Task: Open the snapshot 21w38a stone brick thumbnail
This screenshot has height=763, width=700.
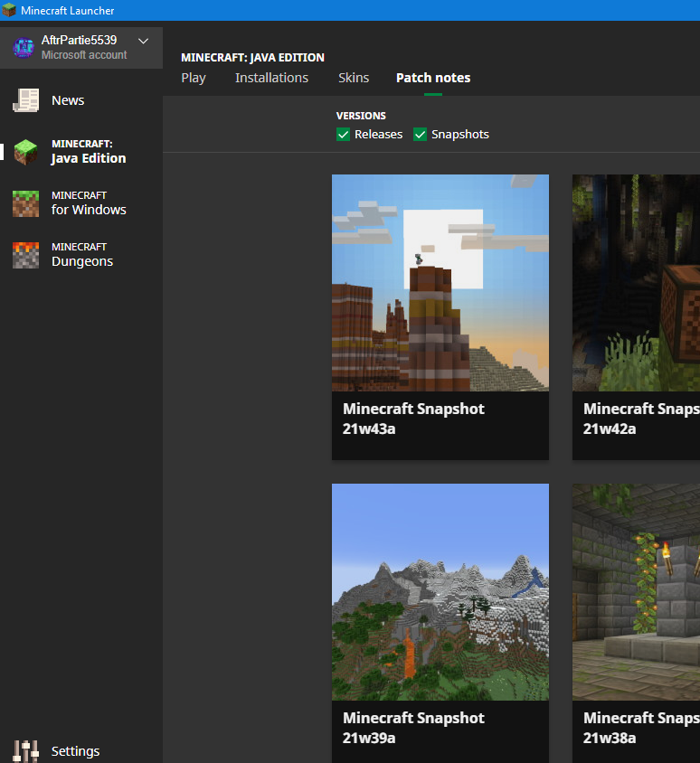Action: click(636, 592)
